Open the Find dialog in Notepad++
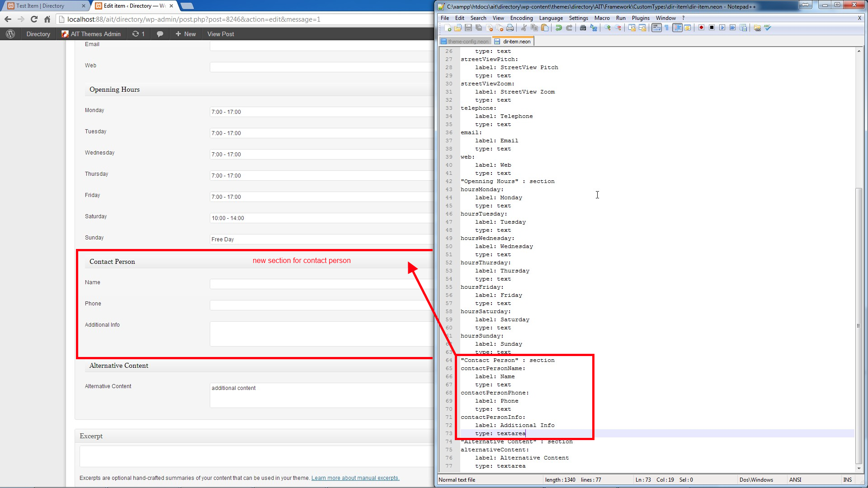The height and width of the screenshot is (488, 868). click(583, 28)
